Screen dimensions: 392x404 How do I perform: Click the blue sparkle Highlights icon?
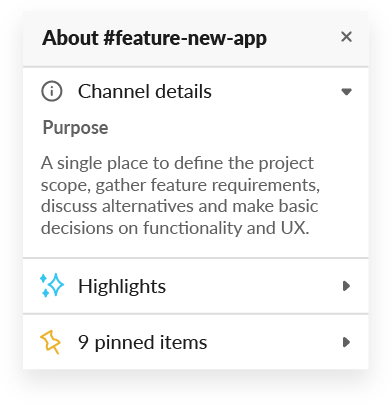click(52, 285)
